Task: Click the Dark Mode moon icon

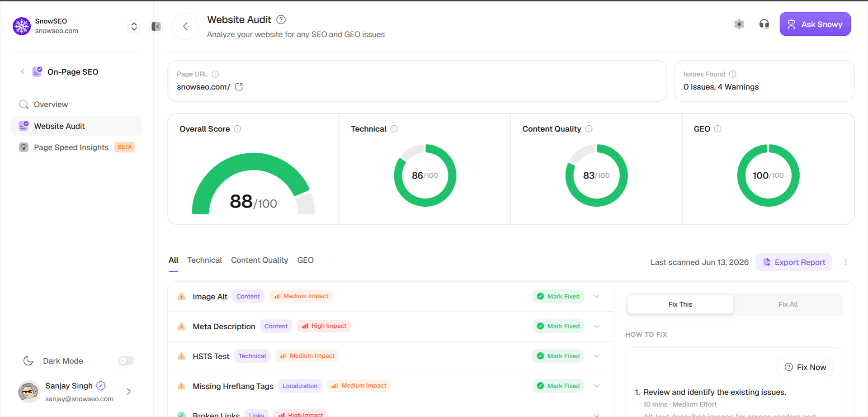Action: [28, 361]
